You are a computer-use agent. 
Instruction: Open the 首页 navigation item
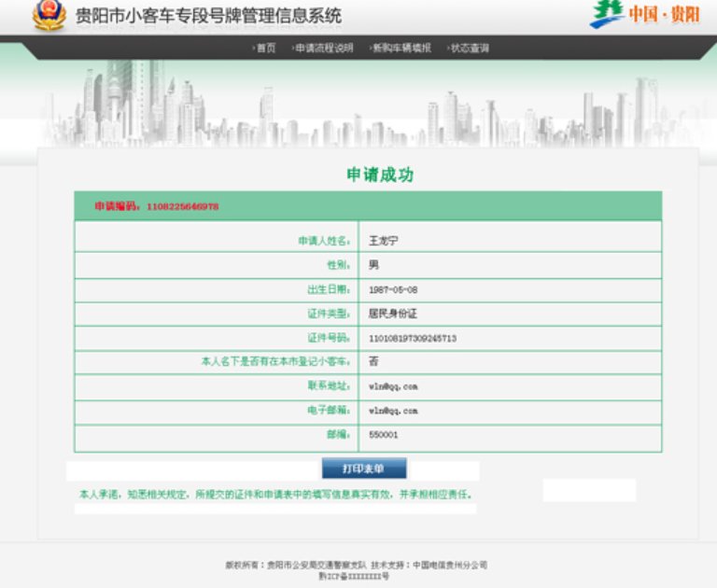pos(265,48)
